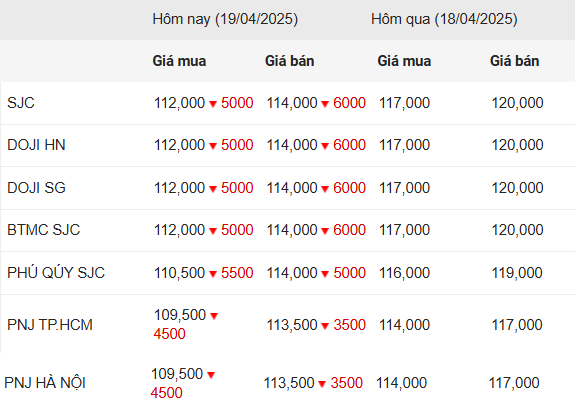Select the SJC row label
Viewport: 575px width, 411px height.
tap(21, 103)
